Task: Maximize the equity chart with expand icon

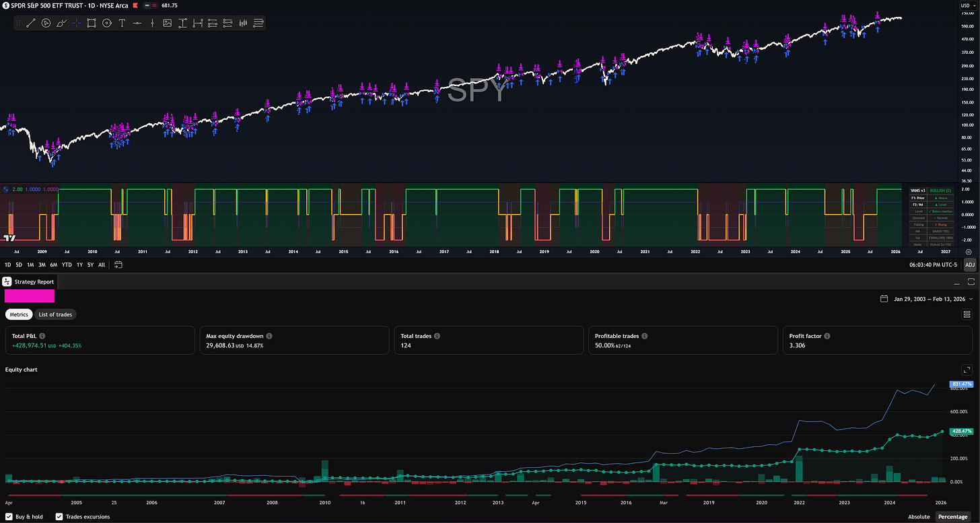Action: pyautogui.click(x=967, y=370)
